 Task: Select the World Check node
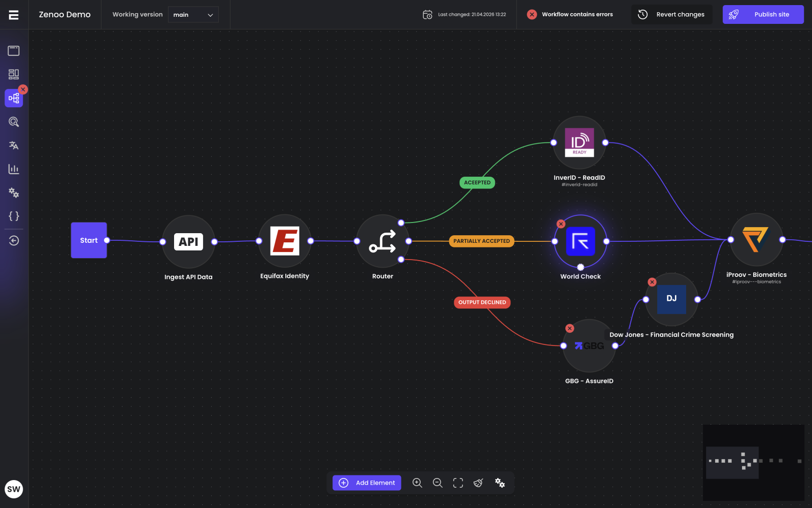point(581,241)
